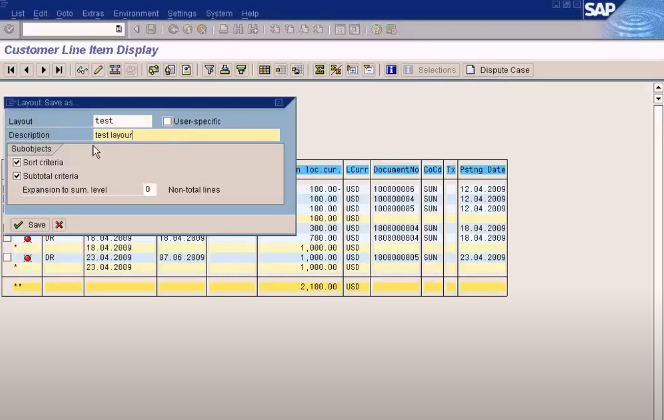Open command field history dropdown

(119, 29)
